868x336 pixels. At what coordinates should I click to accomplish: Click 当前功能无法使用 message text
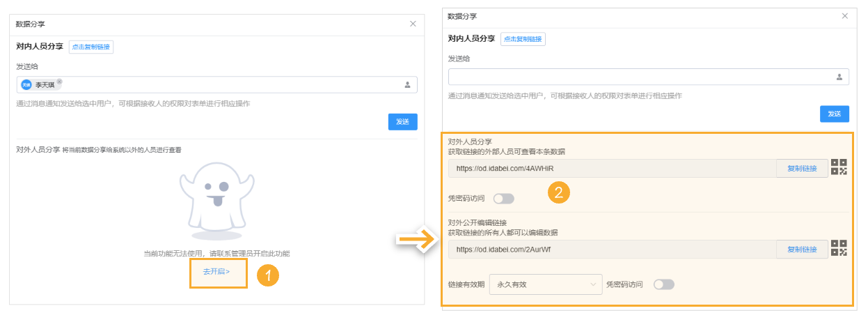(x=216, y=253)
